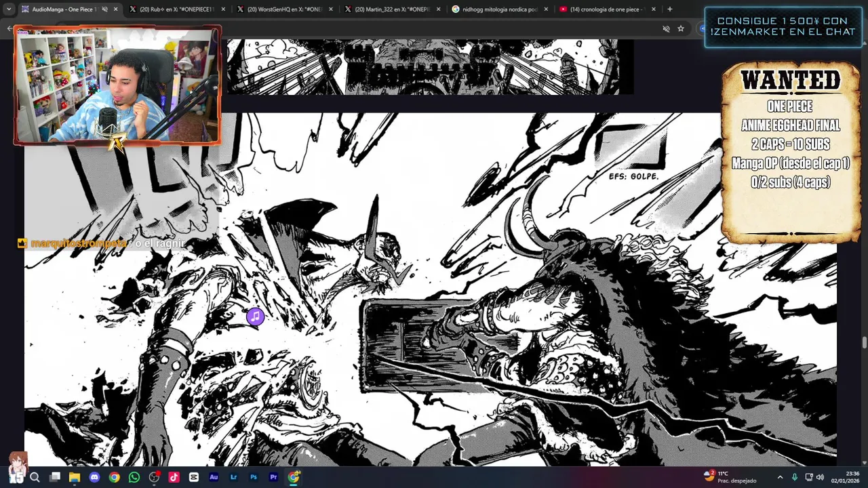868x488 pixels.
Task: Click the purple music note floating button
Action: coord(255,317)
